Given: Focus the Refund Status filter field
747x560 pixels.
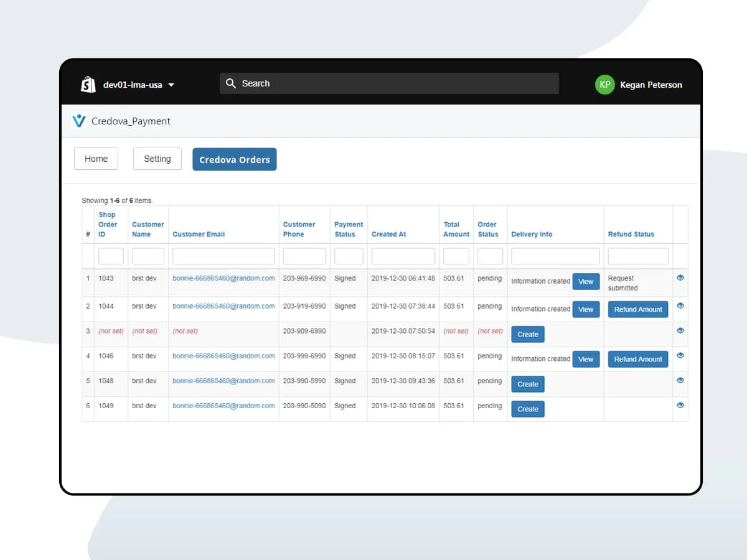Looking at the screenshot, I should point(638,256).
